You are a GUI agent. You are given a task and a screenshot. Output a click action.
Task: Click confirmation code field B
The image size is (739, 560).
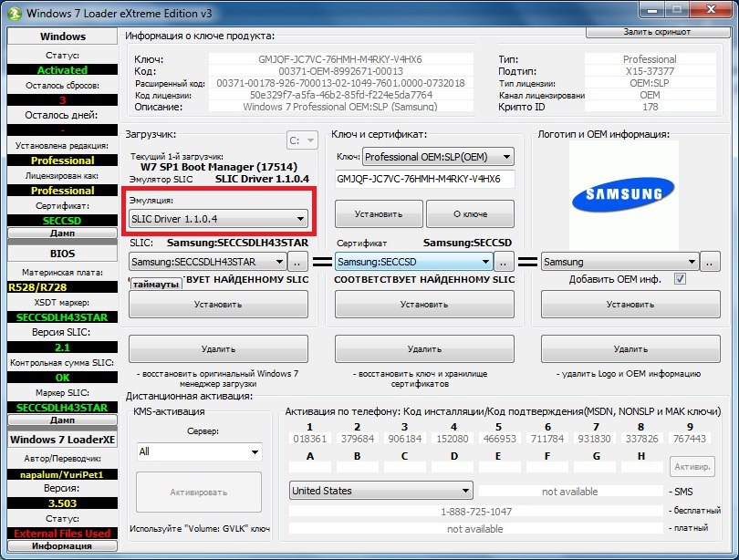(x=358, y=467)
